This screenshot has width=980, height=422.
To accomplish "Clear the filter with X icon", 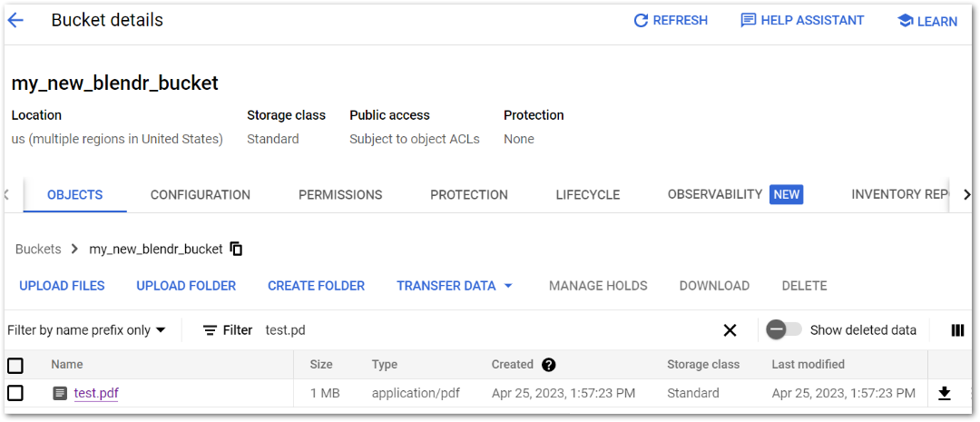I will click(730, 330).
